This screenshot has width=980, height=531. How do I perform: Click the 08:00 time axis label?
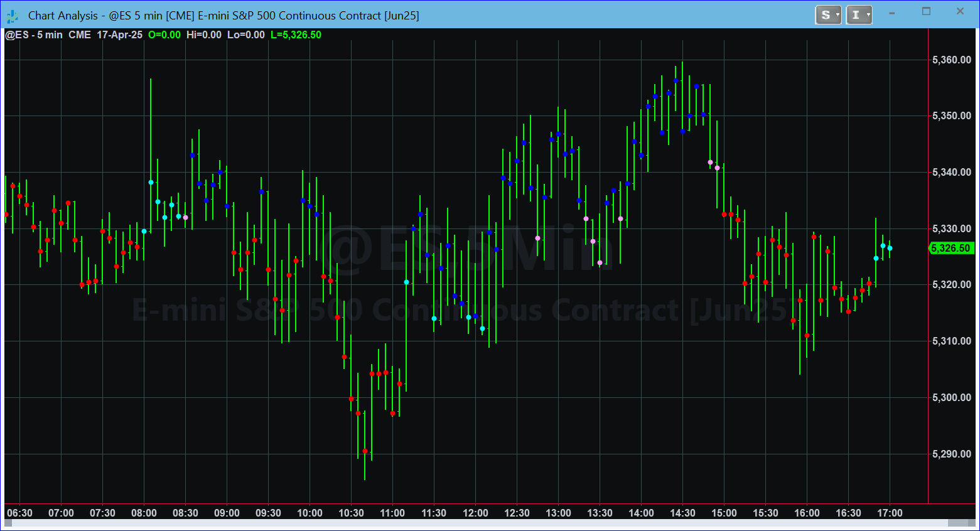144,513
